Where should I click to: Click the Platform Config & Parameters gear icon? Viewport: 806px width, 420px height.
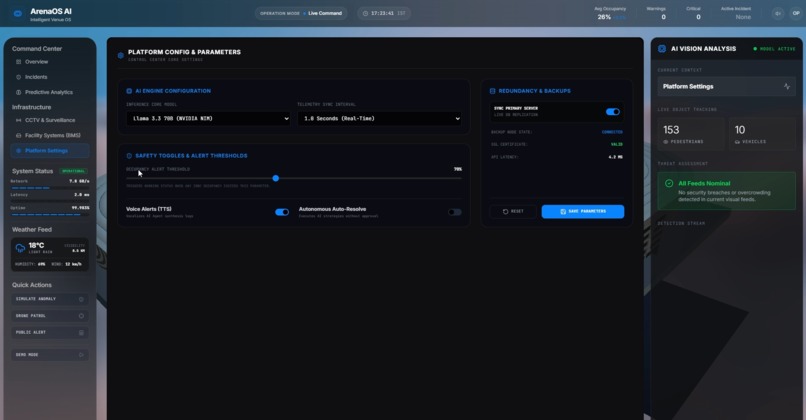click(x=121, y=55)
